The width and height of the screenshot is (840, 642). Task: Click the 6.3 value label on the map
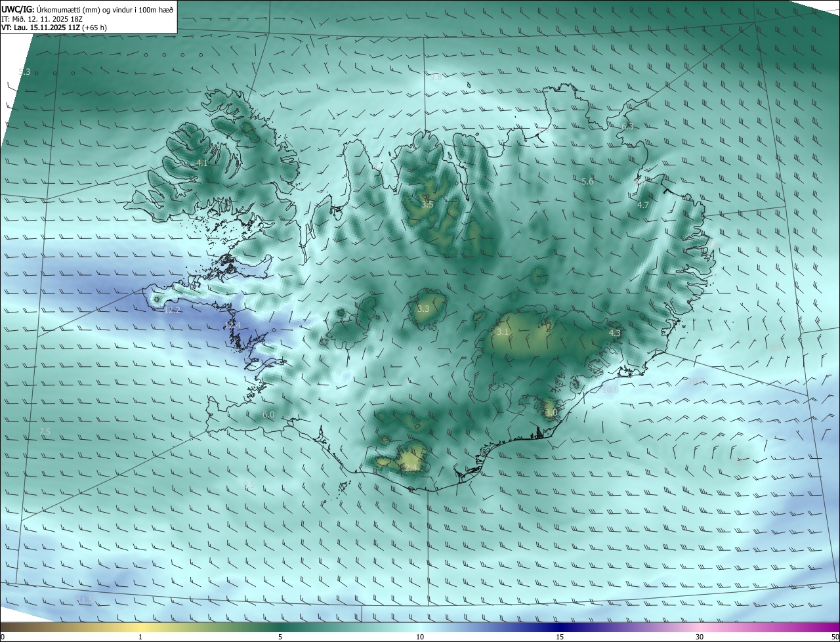point(627,126)
